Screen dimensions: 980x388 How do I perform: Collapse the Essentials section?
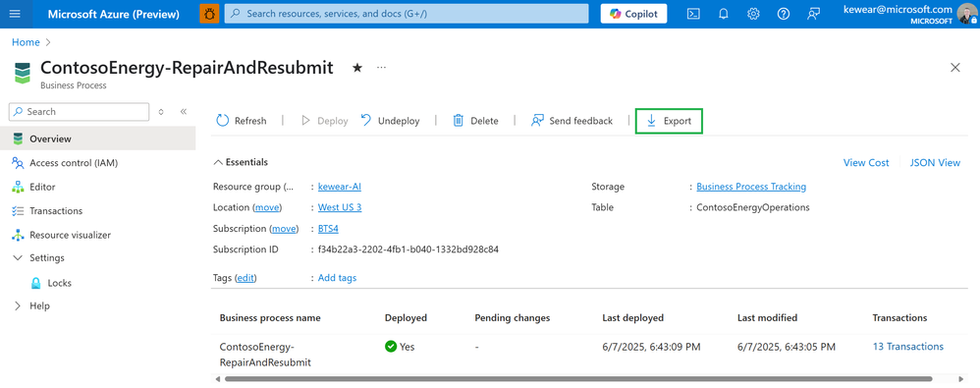point(242,162)
